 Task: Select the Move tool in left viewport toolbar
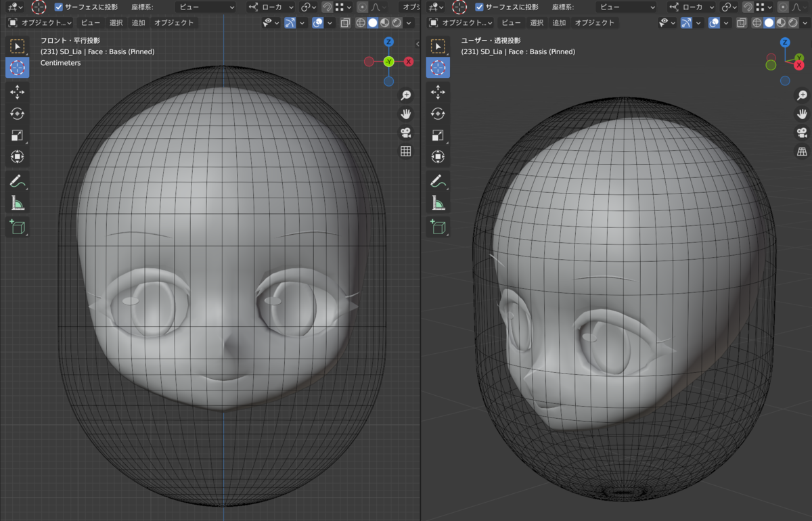pyautogui.click(x=18, y=92)
